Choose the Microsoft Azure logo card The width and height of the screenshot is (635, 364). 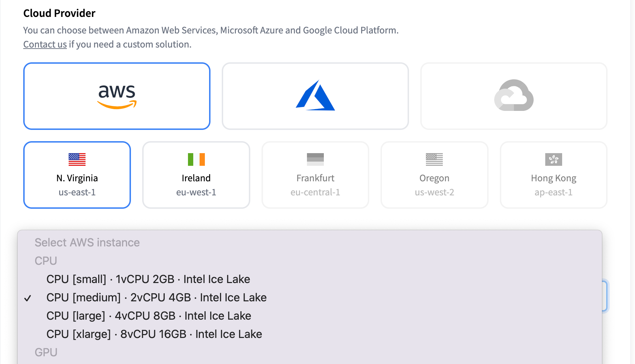tap(315, 96)
